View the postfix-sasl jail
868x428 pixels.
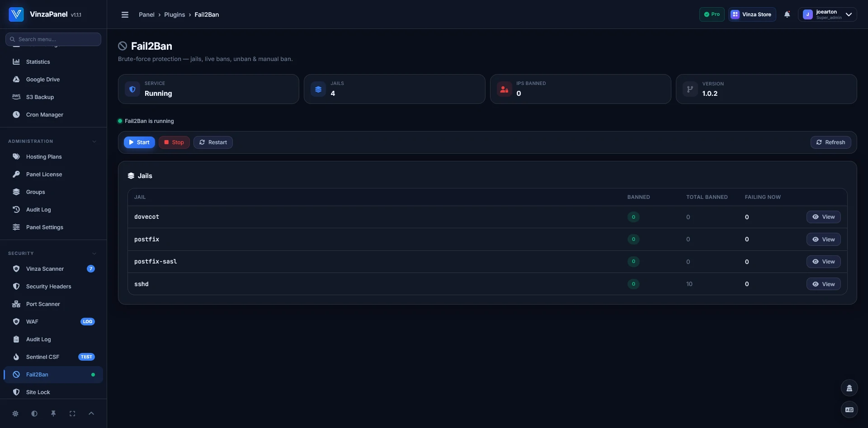pyautogui.click(x=823, y=262)
